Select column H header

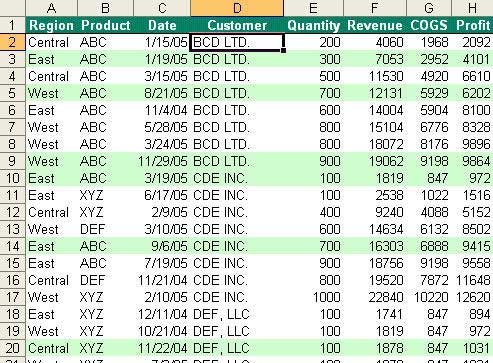472,8
